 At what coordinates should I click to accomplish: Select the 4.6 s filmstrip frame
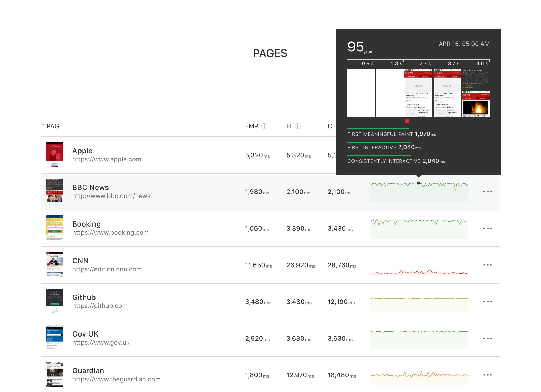click(476, 93)
